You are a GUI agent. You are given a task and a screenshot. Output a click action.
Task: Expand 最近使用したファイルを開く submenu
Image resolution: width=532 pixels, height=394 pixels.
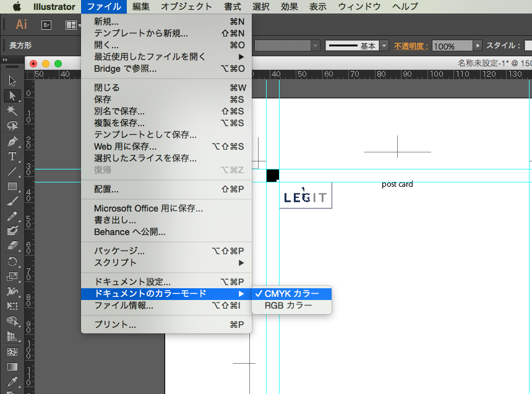coord(166,57)
